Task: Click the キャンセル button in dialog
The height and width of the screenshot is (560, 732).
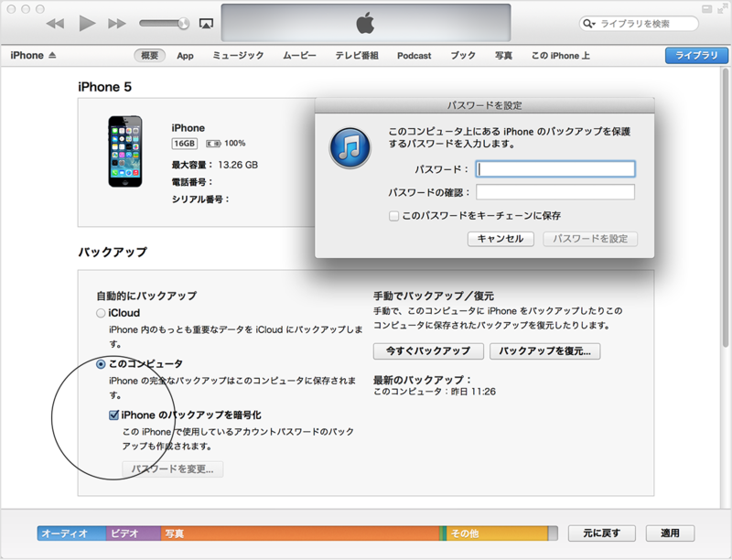Action: [x=501, y=239]
